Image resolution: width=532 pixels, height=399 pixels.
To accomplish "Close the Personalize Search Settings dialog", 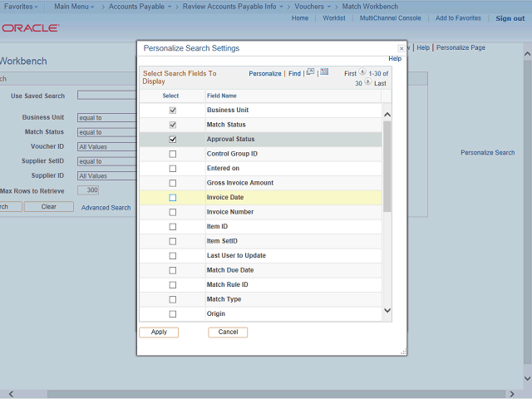I will [x=401, y=49].
